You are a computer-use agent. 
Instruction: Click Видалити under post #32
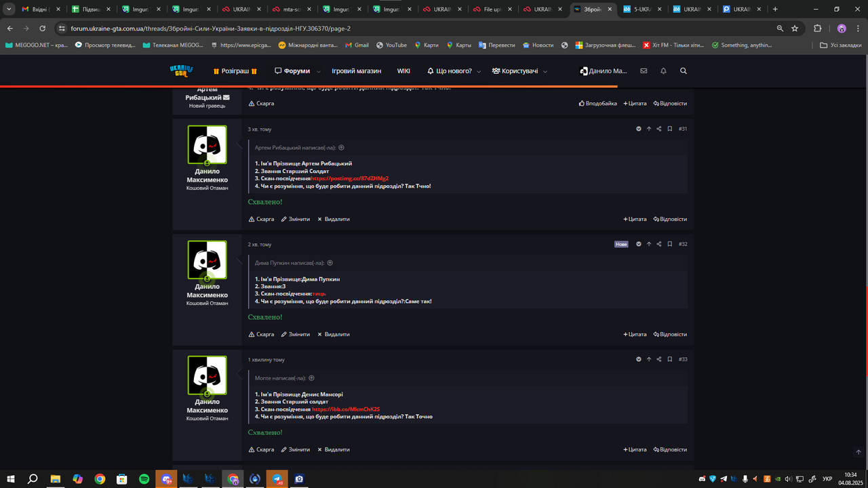333,334
